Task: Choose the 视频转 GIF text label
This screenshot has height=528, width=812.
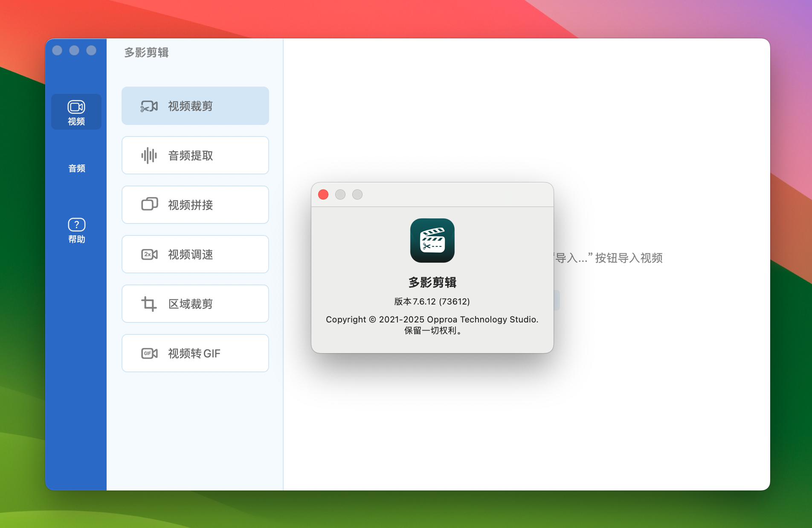Action: pyautogui.click(x=194, y=354)
